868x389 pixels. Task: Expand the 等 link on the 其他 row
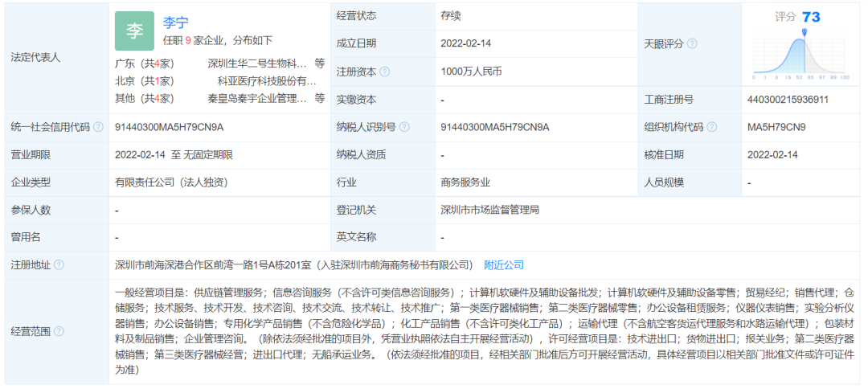point(319,99)
